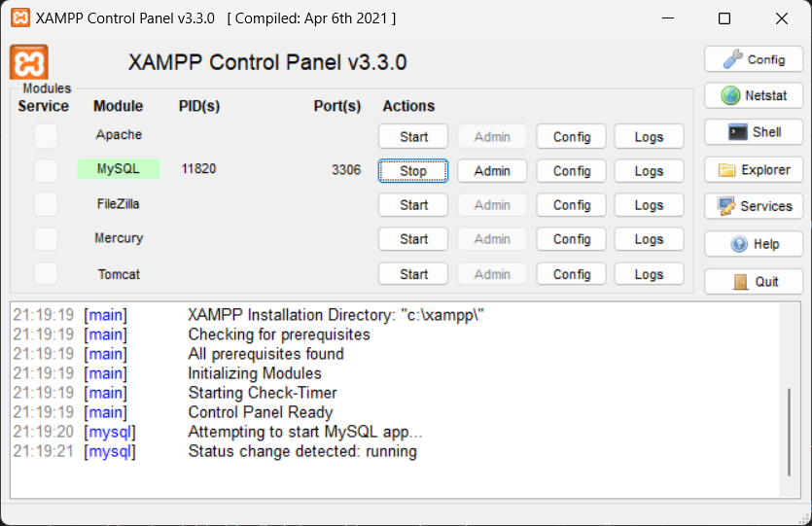Toggle the Apache service checkbox
812x526 pixels.
click(x=46, y=136)
